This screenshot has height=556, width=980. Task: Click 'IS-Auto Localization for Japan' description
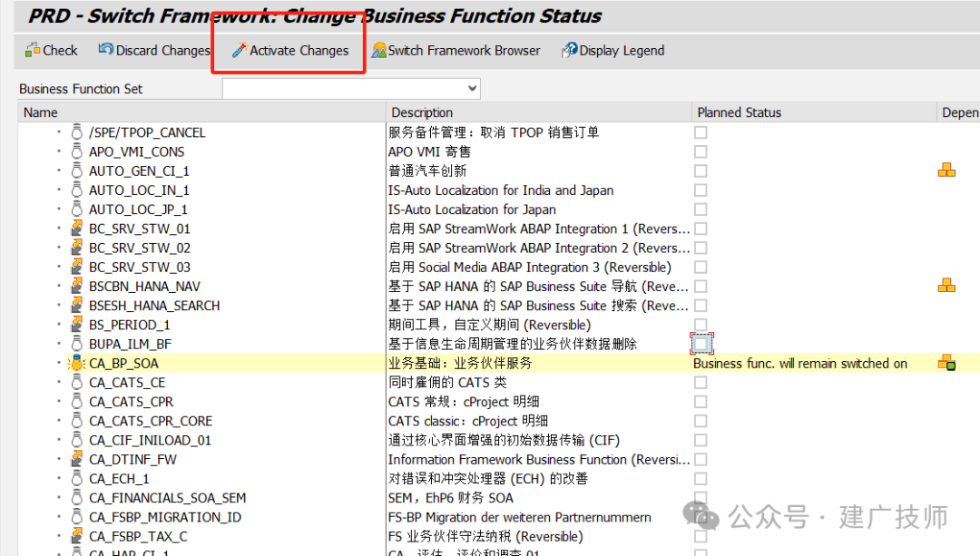tap(472, 210)
